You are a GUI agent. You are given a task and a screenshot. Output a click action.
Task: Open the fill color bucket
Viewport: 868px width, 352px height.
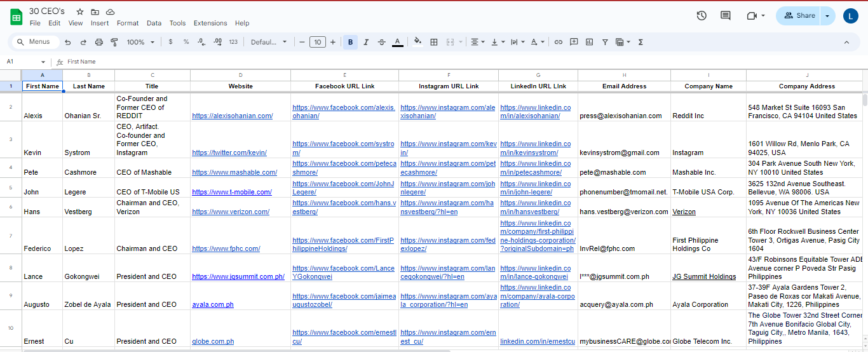(417, 42)
